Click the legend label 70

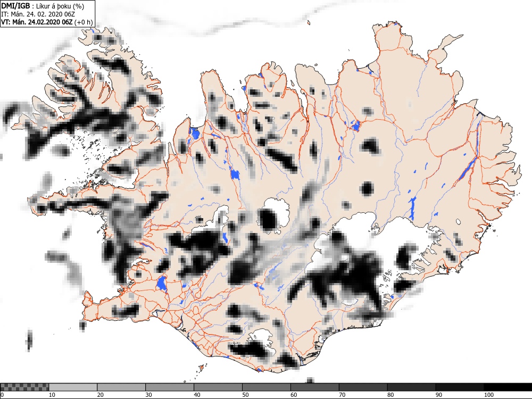(x=342, y=395)
